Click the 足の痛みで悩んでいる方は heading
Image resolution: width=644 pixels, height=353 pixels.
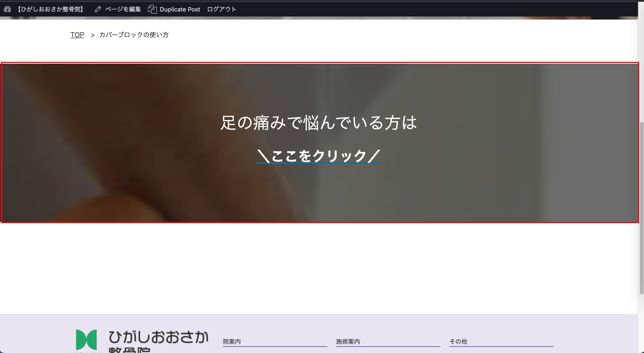pyautogui.click(x=319, y=123)
